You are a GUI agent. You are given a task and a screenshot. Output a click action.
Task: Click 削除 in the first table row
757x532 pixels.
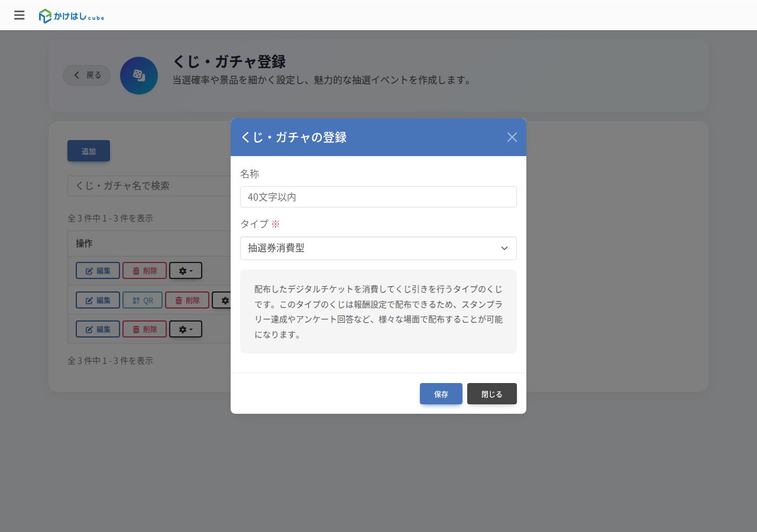pyautogui.click(x=144, y=271)
